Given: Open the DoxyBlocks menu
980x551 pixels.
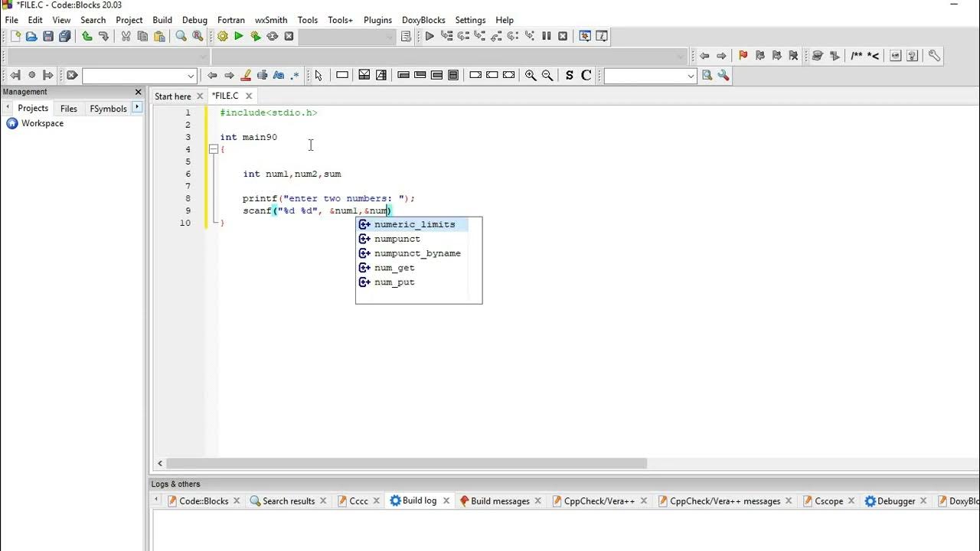Looking at the screenshot, I should [x=423, y=20].
